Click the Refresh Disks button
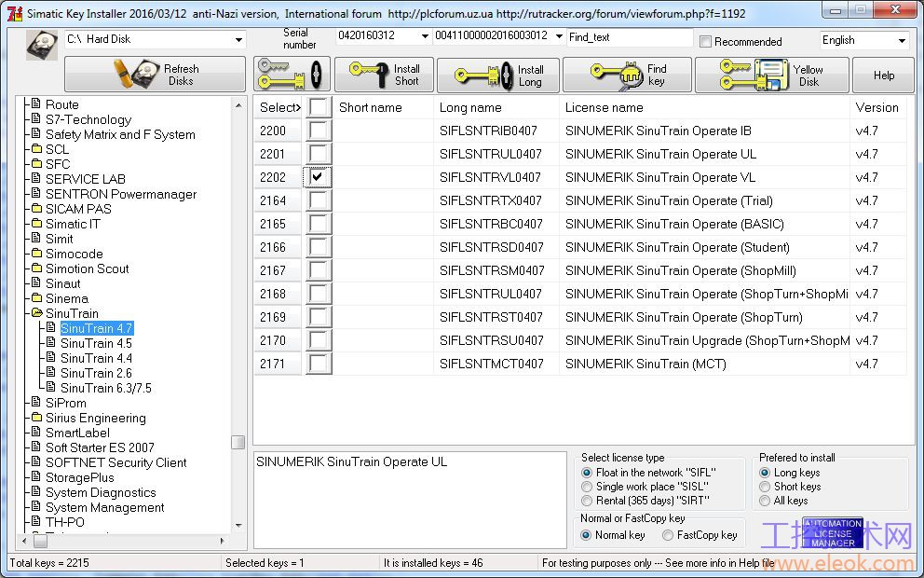Viewport: 924px width, 578px height. click(x=155, y=75)
